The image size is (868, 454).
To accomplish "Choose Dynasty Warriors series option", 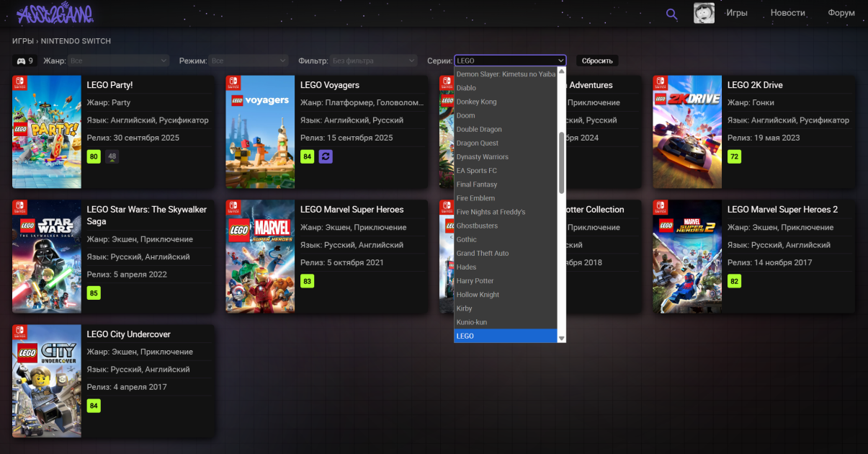I will coord(506,156).
